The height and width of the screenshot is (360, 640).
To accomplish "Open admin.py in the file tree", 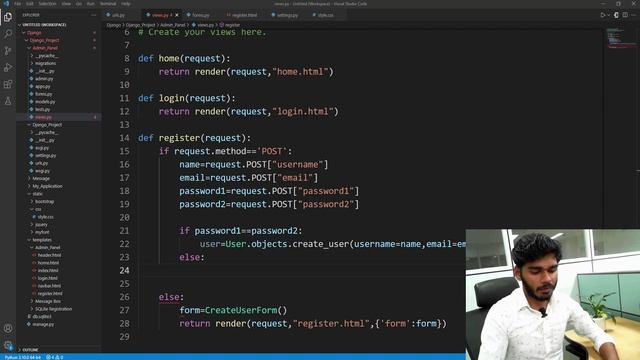I will click(44, 79).
